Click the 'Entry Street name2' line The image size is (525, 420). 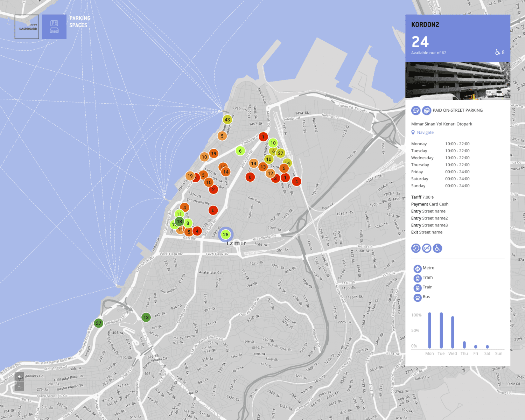(429, 218)
